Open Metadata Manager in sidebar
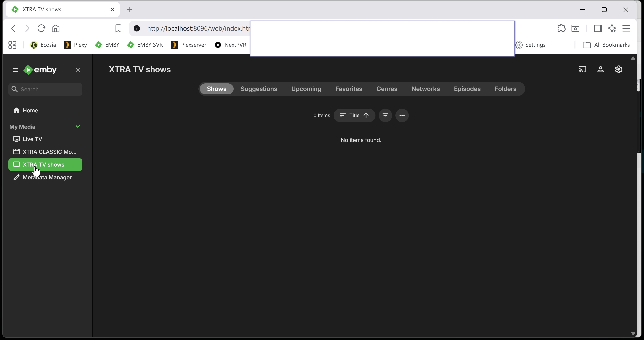The height and width of the screenshot is (340, 644). pos(47,178)
